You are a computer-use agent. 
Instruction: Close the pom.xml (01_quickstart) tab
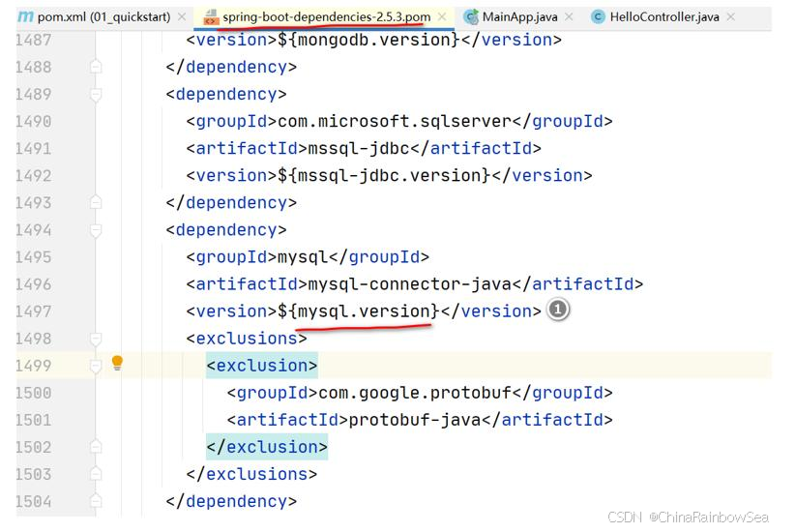[x=182, y=16]
